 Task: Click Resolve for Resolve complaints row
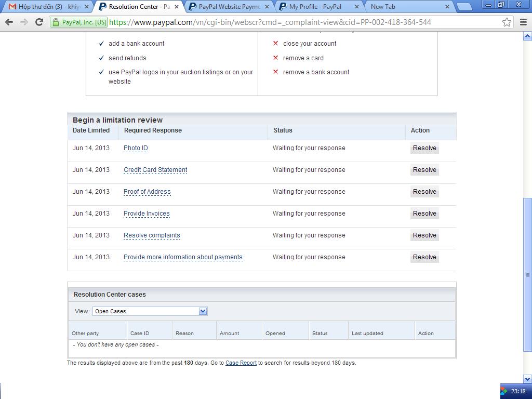click(x=424, y=235)
